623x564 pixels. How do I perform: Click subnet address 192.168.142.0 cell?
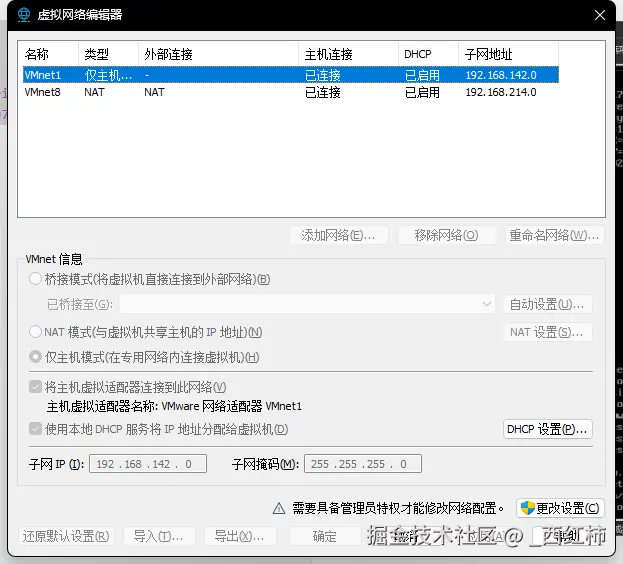tap(501, 75)
